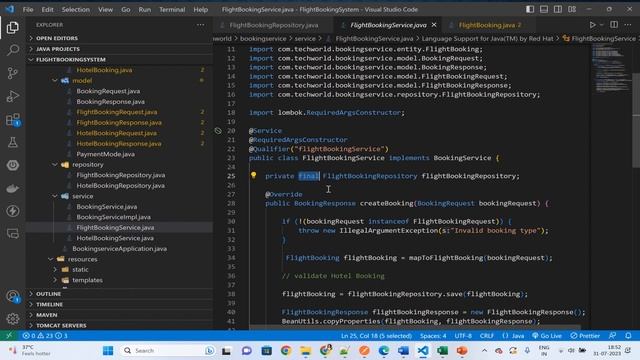Open the Run menu

(x=144, y=9)
